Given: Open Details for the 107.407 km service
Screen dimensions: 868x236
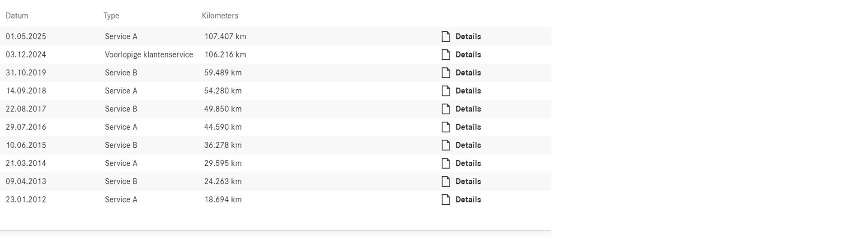Looking at the screenshot, I should point(468,37).
